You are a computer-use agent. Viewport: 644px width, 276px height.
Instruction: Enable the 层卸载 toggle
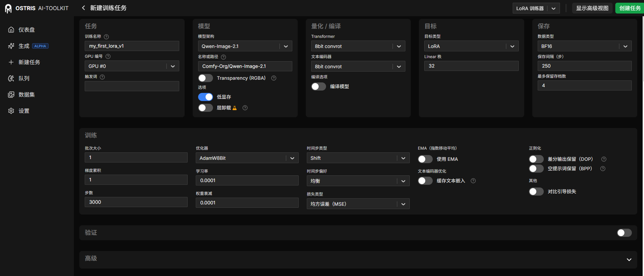(x=205, y=108)
